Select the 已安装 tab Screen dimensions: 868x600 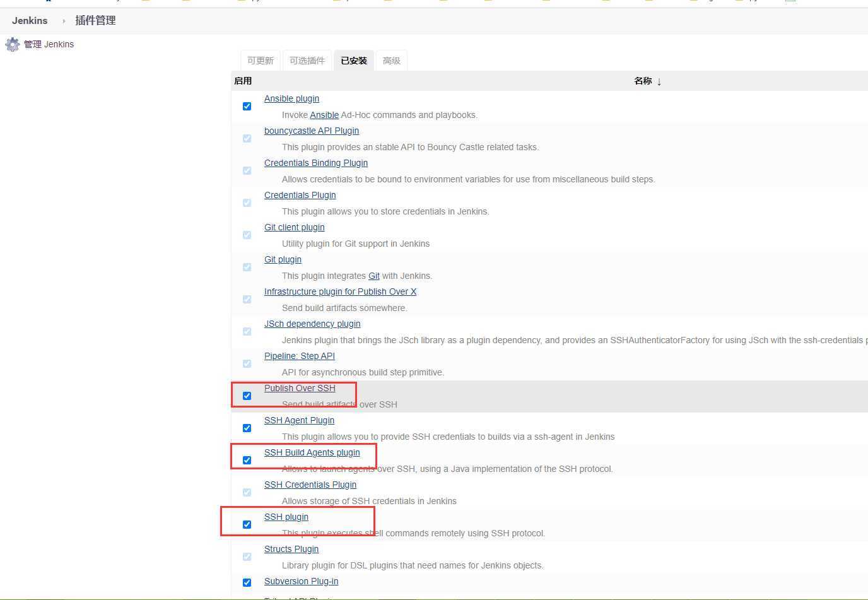coord(354,61)
